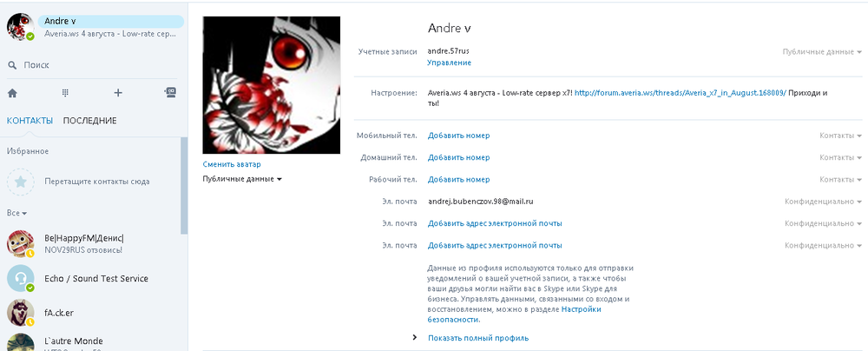Open Публичные данные dropdown under avatar
The height and width of the screenshot is (351, 868).
(x=242, y=179)
